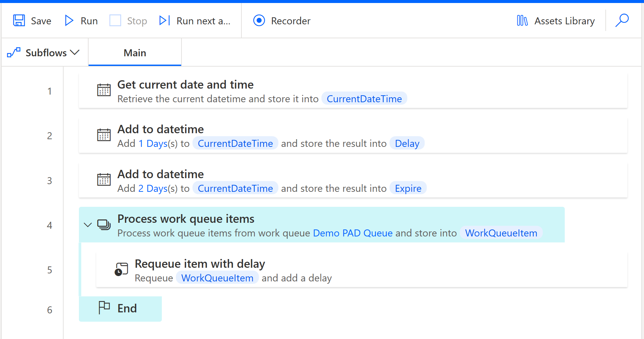This screenshot has width=644, height=339.
Task: Click the calendar icon on Get current date and time
Action: point(104,90)
